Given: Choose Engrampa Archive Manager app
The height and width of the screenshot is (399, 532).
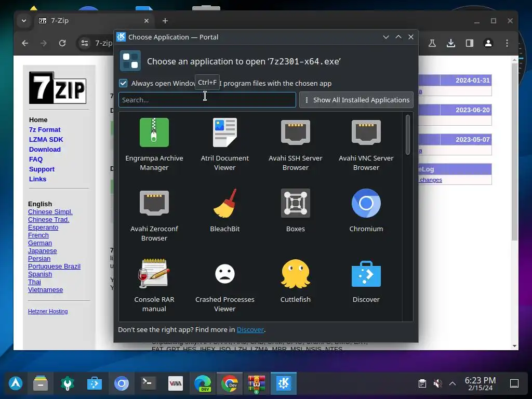Looking at the screenshot, I should (154, 144).
